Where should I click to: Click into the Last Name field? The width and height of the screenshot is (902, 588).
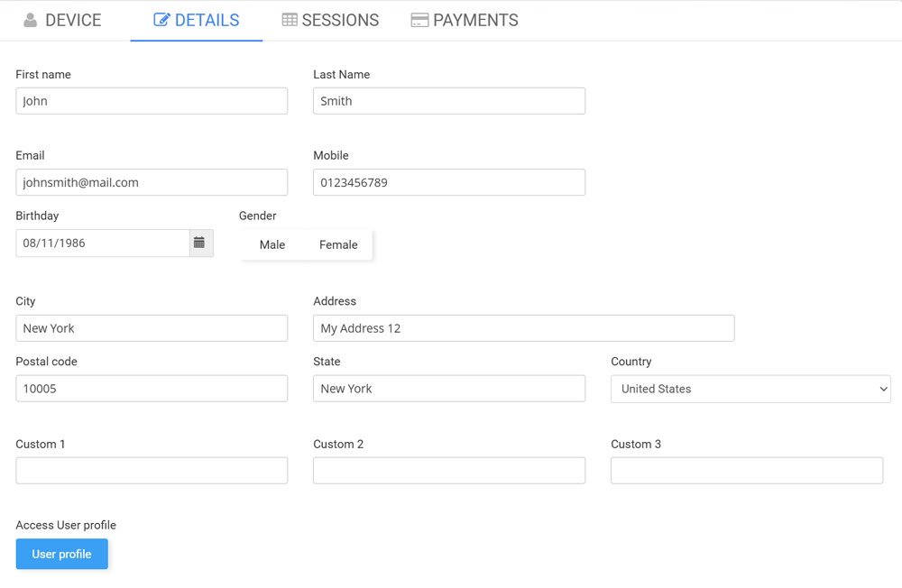point(448,101)
